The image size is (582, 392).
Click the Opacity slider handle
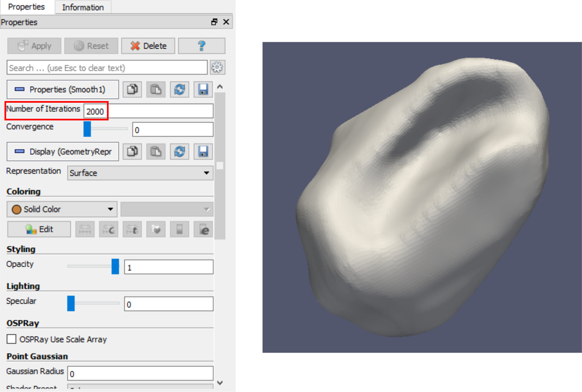point(115,266)
